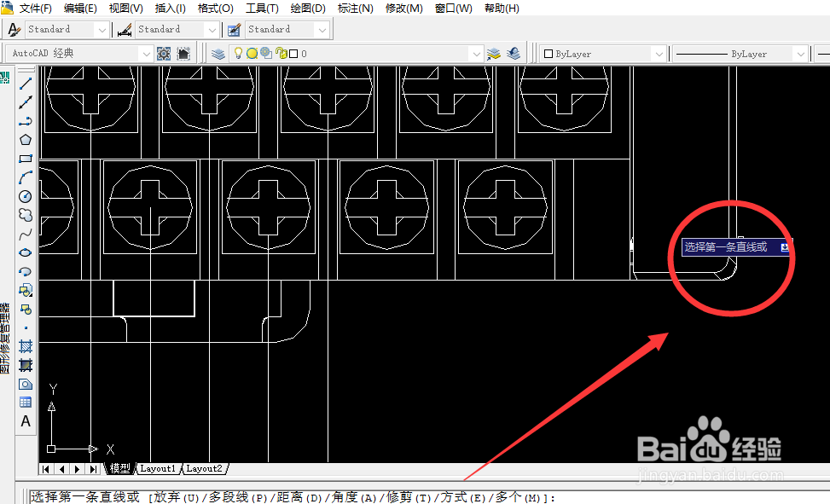Select the Circle tool
This screenshot has width=830, height=504.
coord(26,196)
